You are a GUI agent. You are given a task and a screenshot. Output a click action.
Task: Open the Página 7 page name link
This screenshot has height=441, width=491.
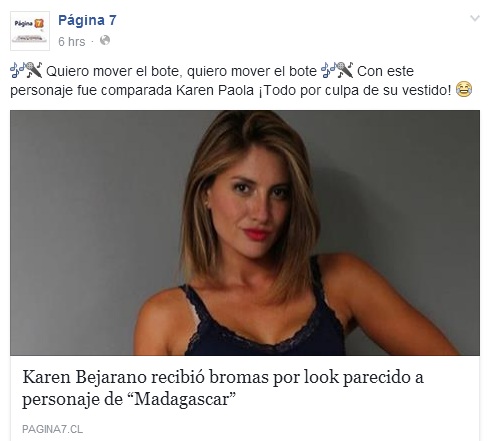point(87,20)
